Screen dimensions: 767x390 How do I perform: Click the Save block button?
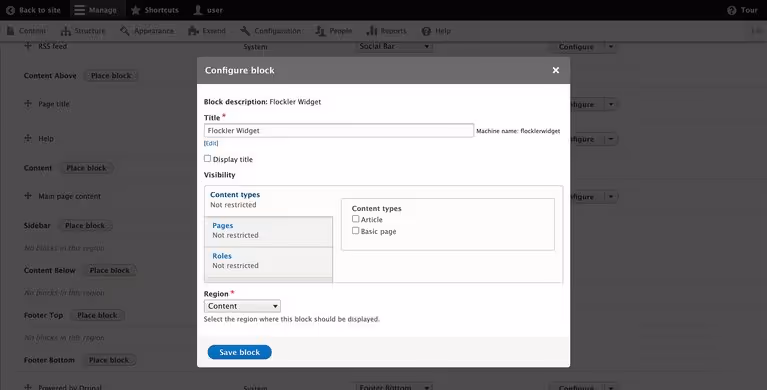pyautogui.click(x=239, y=352)
